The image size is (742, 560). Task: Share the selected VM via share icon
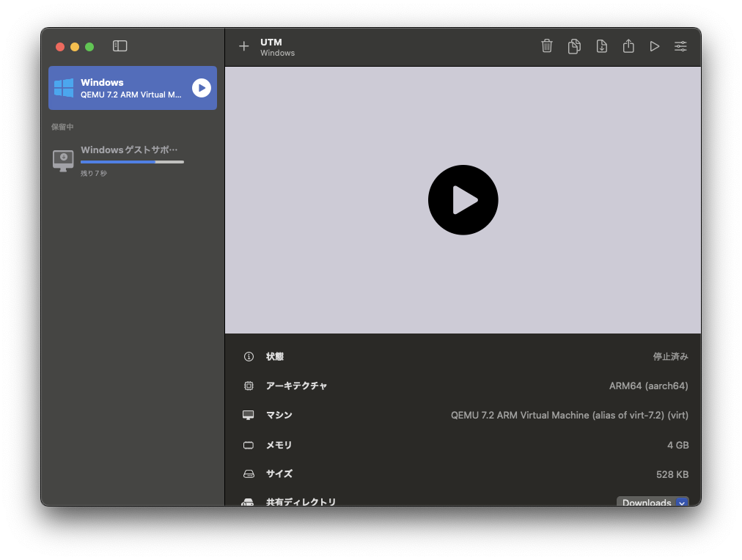[x=628, y=46]
